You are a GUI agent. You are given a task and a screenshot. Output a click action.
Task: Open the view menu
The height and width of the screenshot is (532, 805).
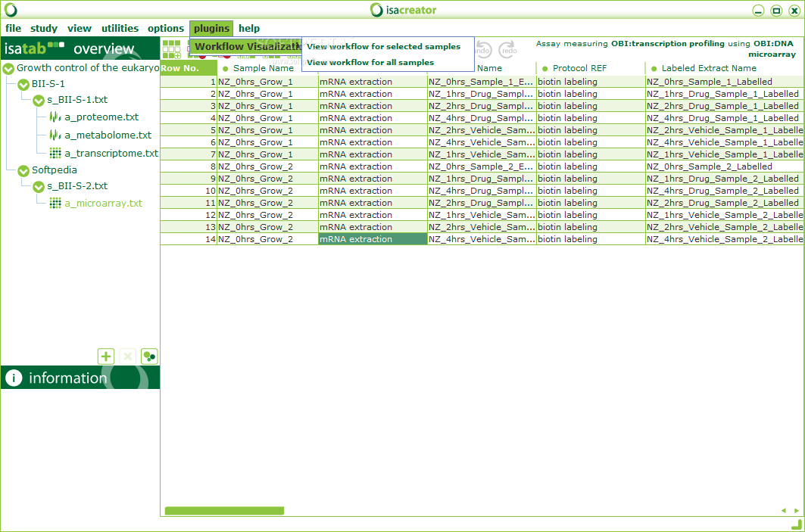pos(79,28)
